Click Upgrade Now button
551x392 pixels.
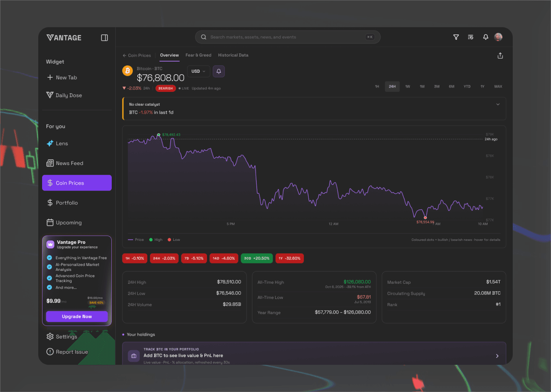(77, 317)
